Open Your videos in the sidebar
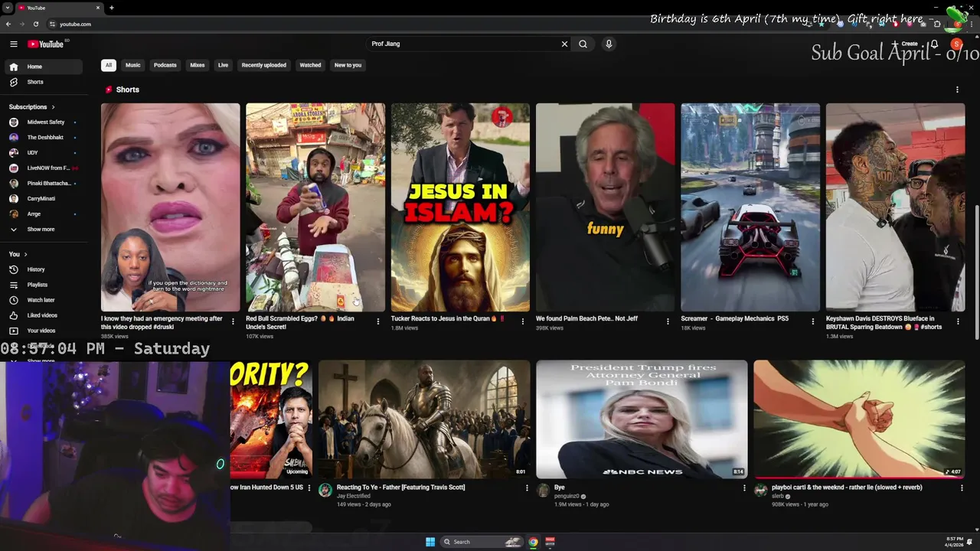The height and width of the screenshot is (551, 980). pyautogui.click(x=44, y=331)
